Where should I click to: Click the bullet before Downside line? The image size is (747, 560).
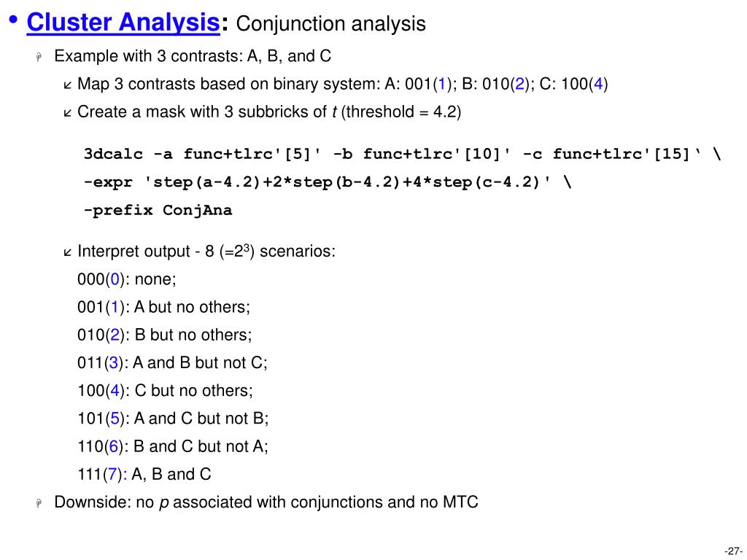[x=39, y=503]
